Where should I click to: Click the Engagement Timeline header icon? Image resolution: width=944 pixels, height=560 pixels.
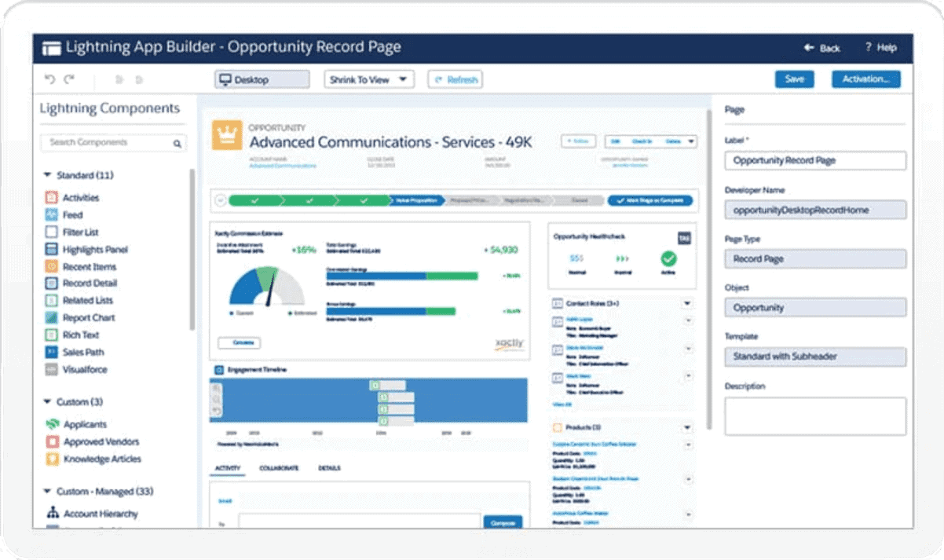[x=218, y=369]
